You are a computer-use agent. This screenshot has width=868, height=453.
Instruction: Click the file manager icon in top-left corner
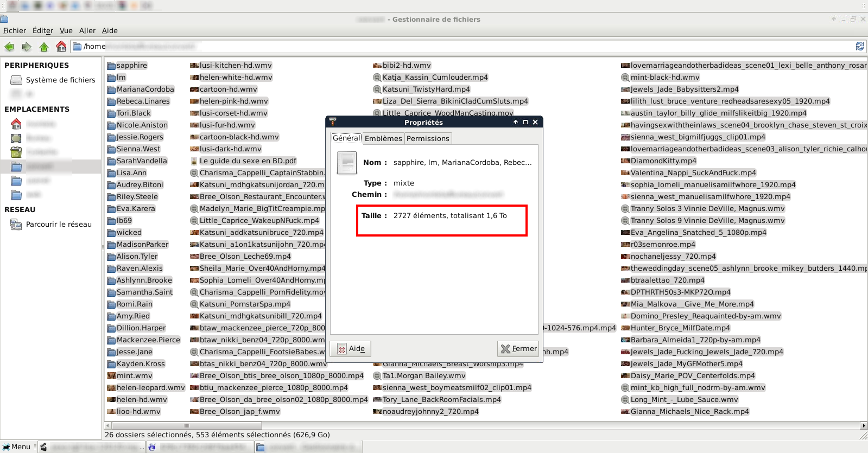(x=4, y=19)
